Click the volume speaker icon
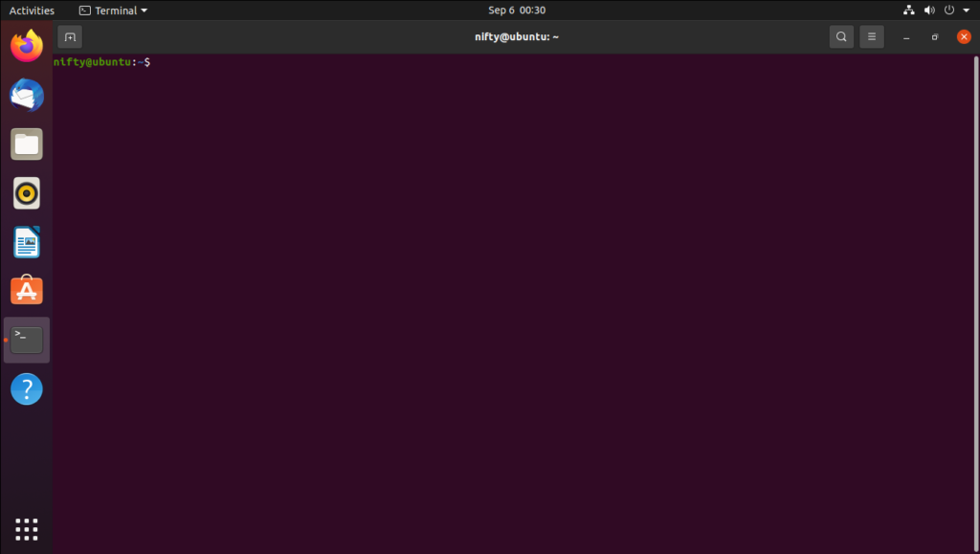980x554 pixels. click(x=929, y=10)
